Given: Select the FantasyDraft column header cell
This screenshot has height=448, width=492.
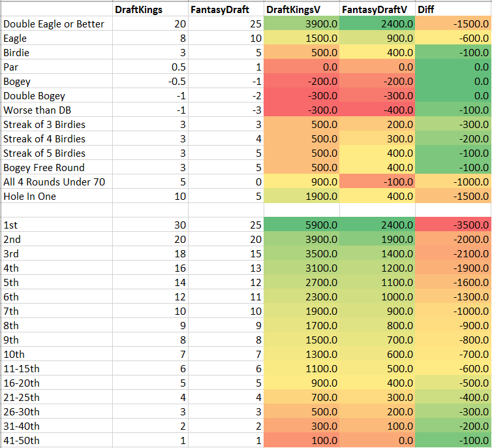Looking at the screenshot, I should (x=226, y=9).
